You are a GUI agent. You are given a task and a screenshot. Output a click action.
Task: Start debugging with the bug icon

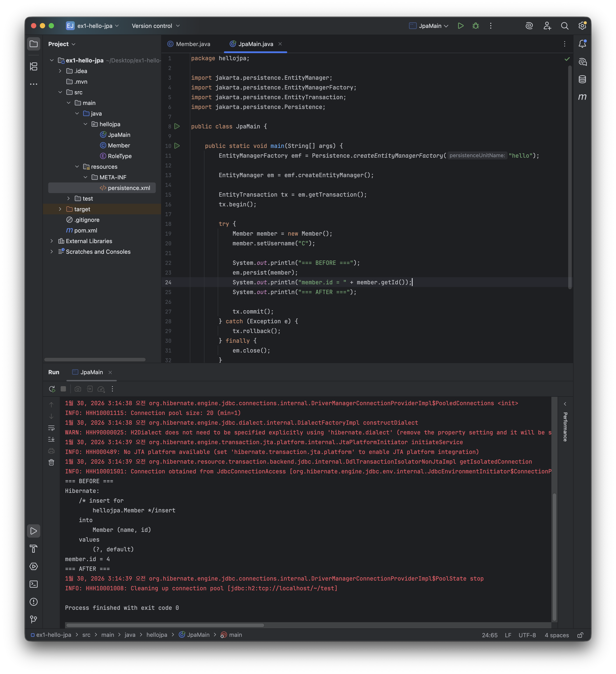[476, 26]
